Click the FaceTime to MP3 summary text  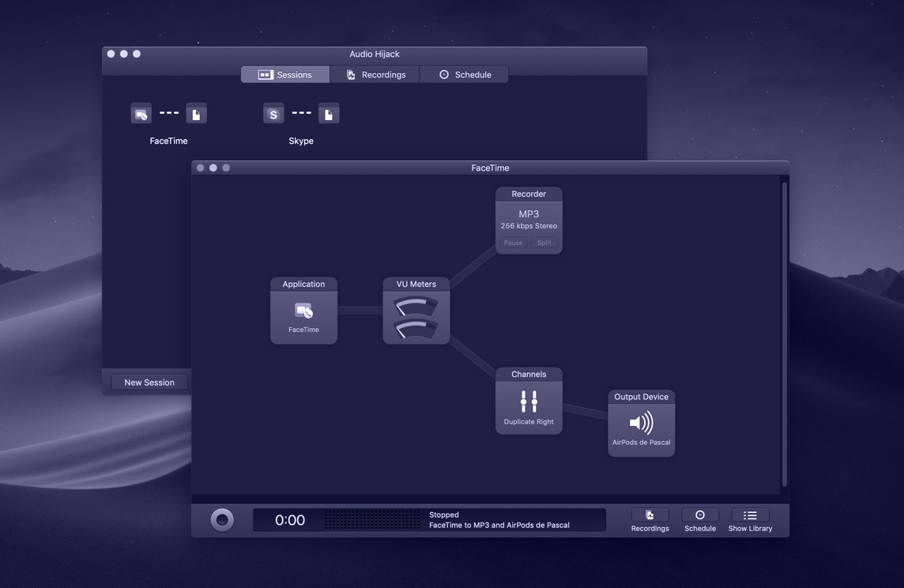(x=499, y=525)
